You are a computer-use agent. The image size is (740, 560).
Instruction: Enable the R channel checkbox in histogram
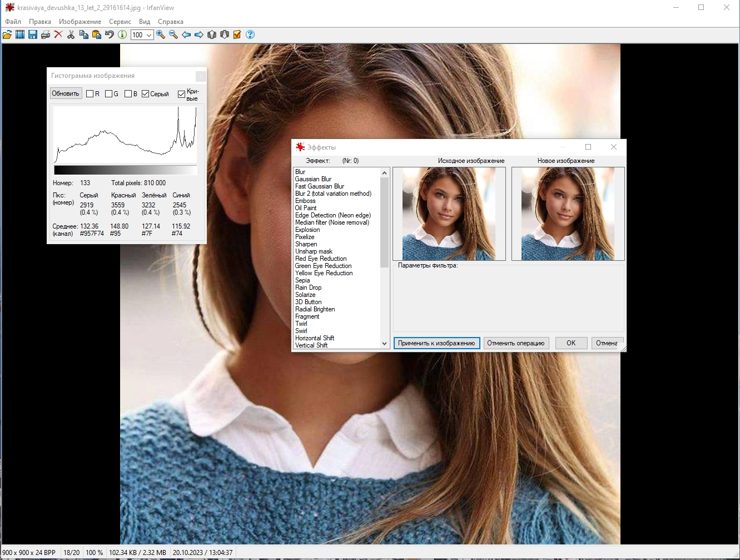pos(90,94)
